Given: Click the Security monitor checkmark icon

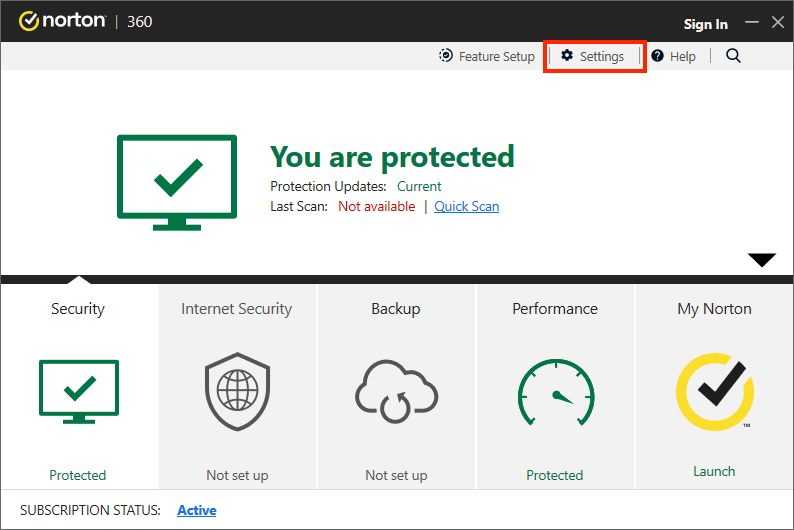Looking at the screenshot, I should (78, 392).
